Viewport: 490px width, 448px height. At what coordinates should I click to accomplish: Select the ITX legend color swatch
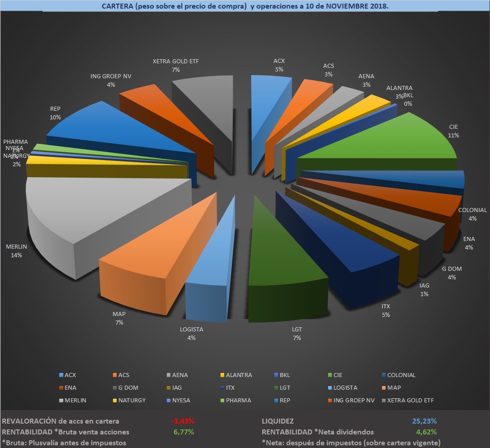click(222, 388)
